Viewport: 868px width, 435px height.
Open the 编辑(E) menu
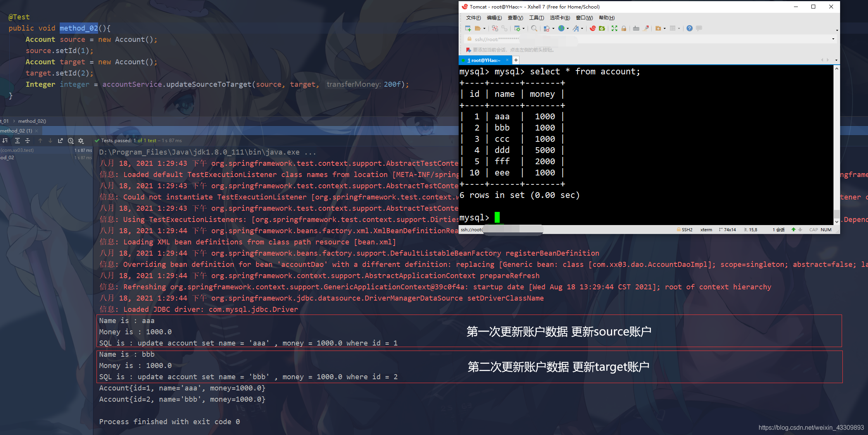click(x=494, y=18)
